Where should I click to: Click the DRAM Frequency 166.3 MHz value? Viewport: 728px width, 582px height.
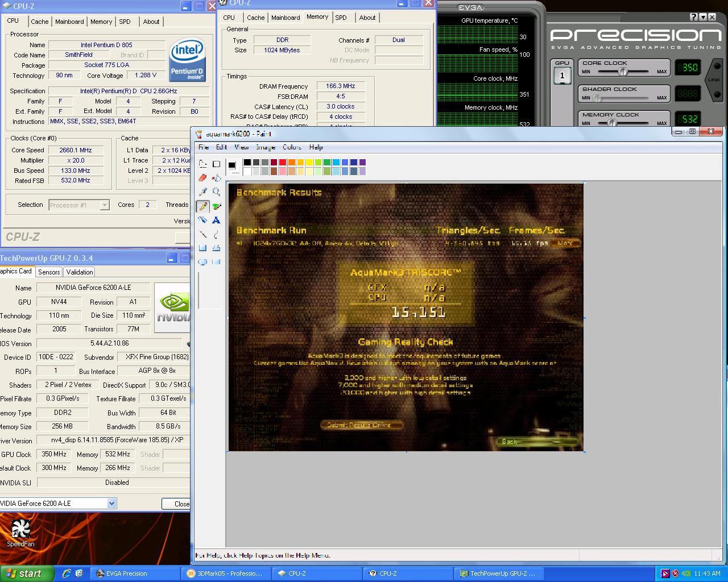point(340,86)
